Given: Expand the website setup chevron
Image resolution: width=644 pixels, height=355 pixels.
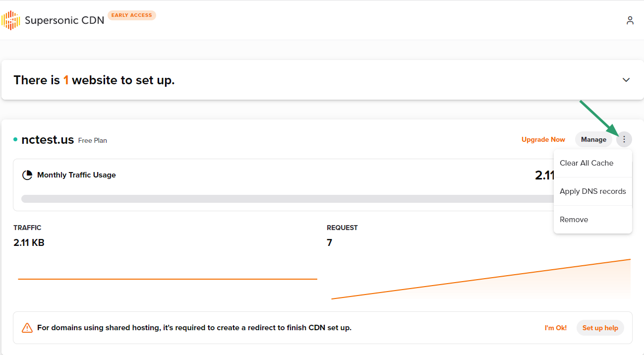Looking at the screenshot, I should 626,80.
